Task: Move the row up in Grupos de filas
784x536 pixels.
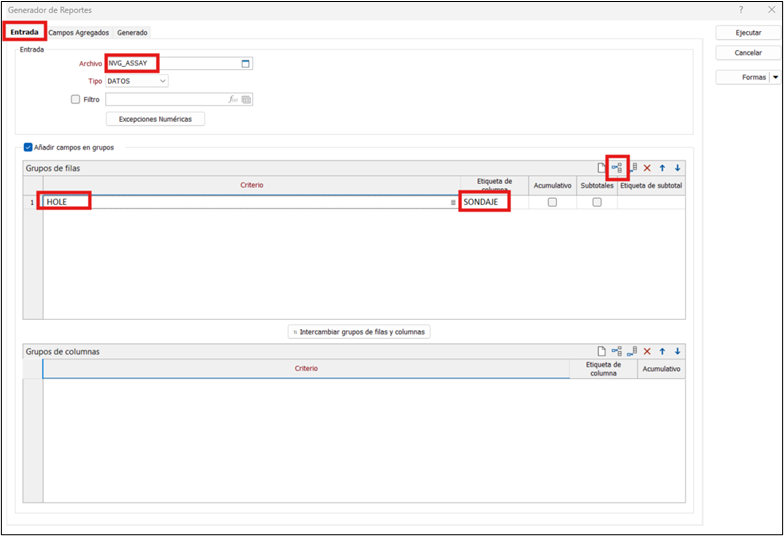Action: click(x=662, y=168)
